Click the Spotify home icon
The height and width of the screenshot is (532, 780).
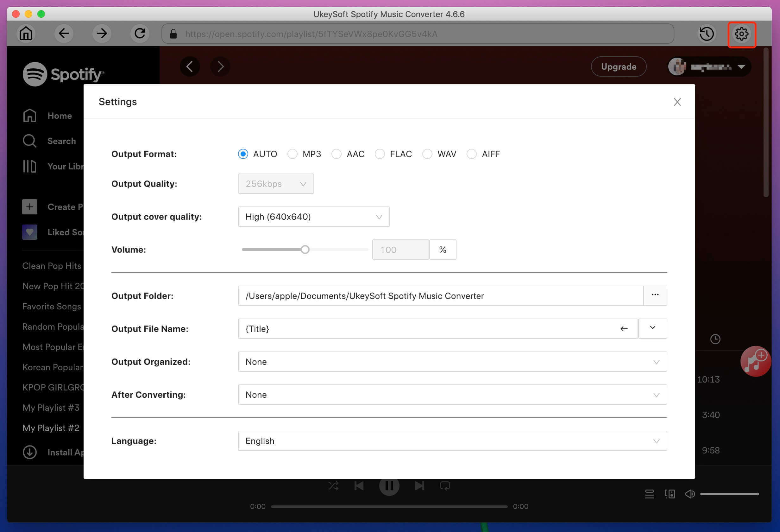[30, 116]
